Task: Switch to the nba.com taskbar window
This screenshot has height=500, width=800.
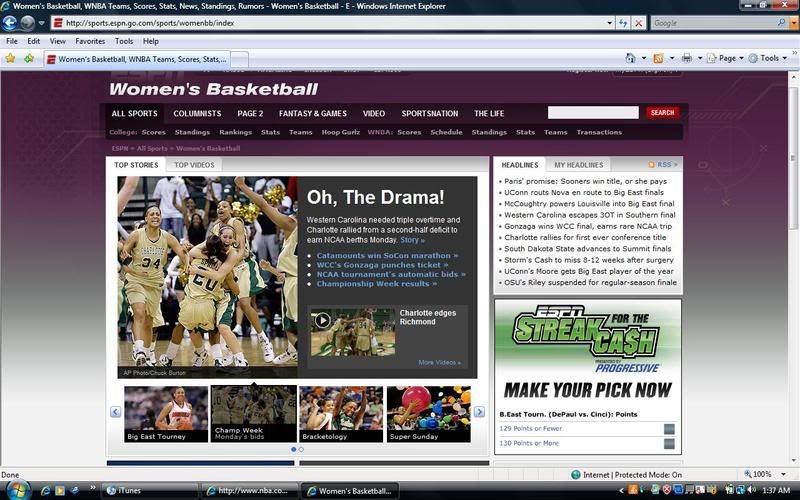Action: click(x=250, y=491)
